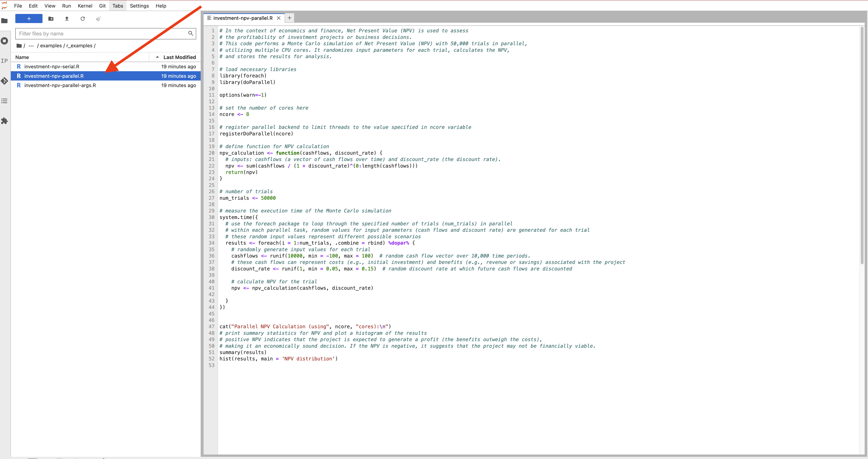868x459 pixels.
Task: Close the investment-npv-parallel.R tab
Action: [279, 18]
